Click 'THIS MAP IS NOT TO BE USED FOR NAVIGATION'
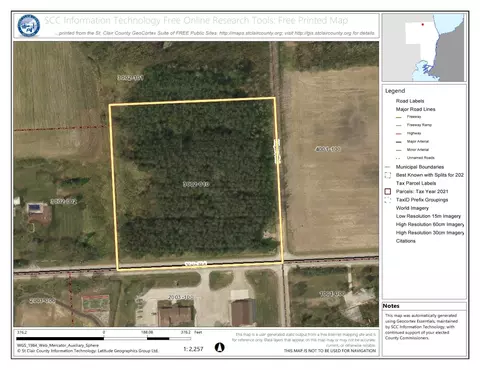480x370 pixels. coord(330,351)
